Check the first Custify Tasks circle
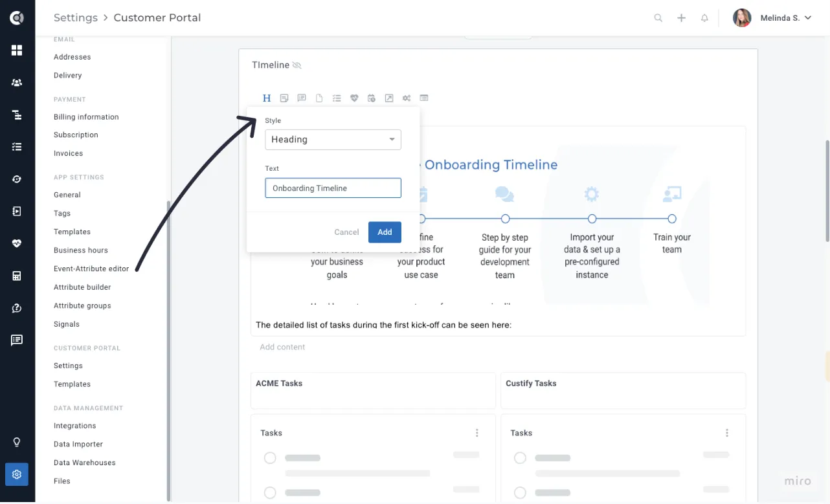The width and height of the screenshot is (830, 504). click(x=520, y=458)
